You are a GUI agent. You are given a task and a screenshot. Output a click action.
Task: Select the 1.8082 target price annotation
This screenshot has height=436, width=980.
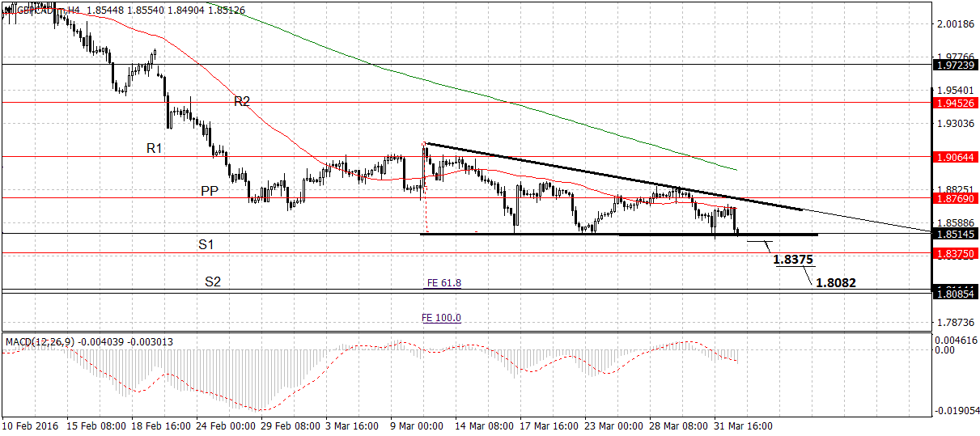point(836,283)
